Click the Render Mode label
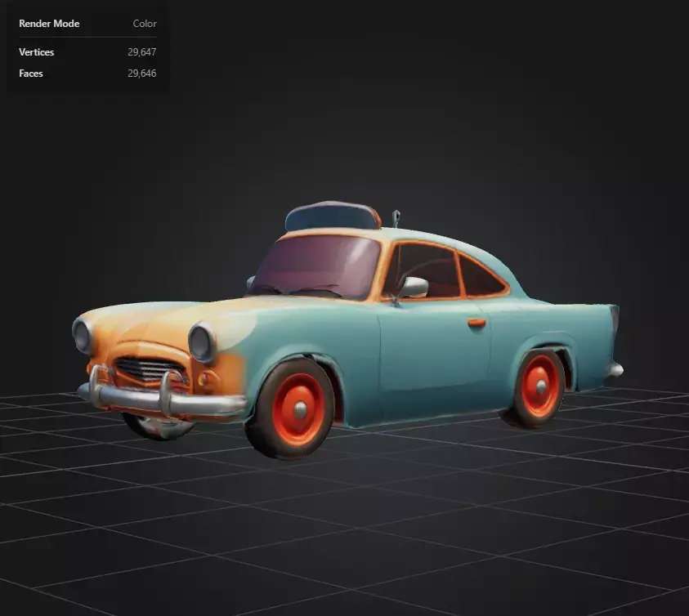 click(49, 24)
